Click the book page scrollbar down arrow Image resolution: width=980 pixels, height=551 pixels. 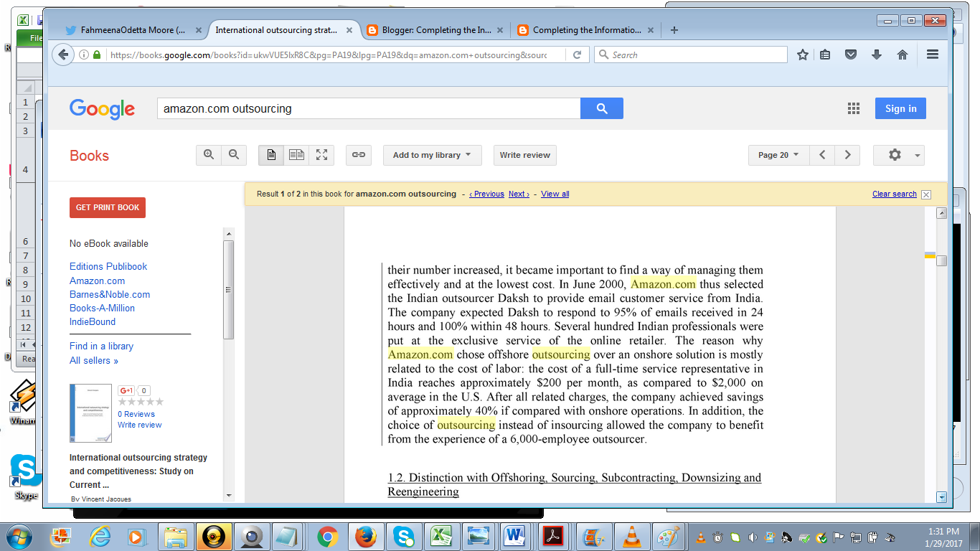[941, 496]
